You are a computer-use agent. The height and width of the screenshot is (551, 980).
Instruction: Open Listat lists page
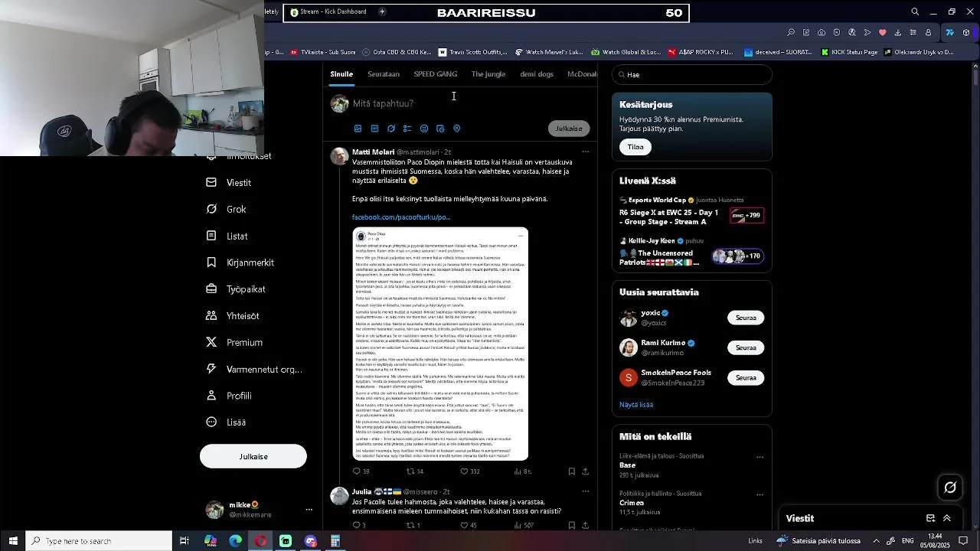[x=227, y=236]
